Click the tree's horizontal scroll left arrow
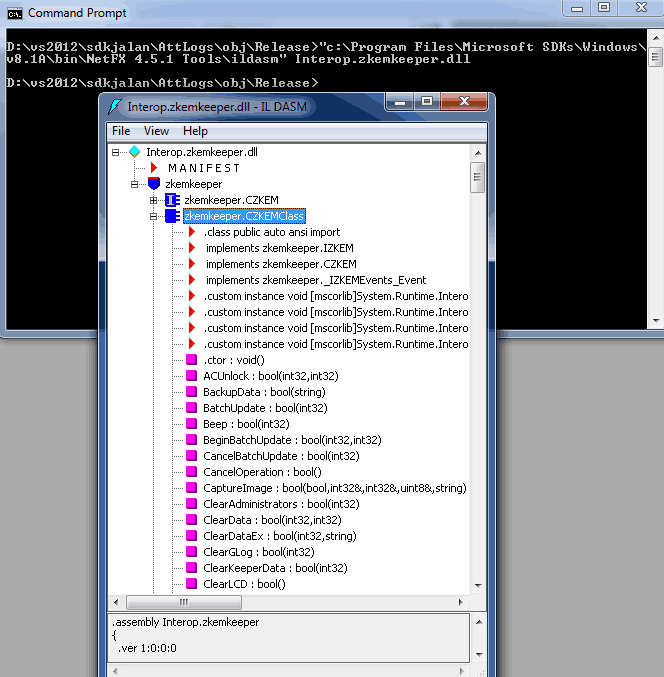This screenshot has width=664, height=677. point(116,602)
